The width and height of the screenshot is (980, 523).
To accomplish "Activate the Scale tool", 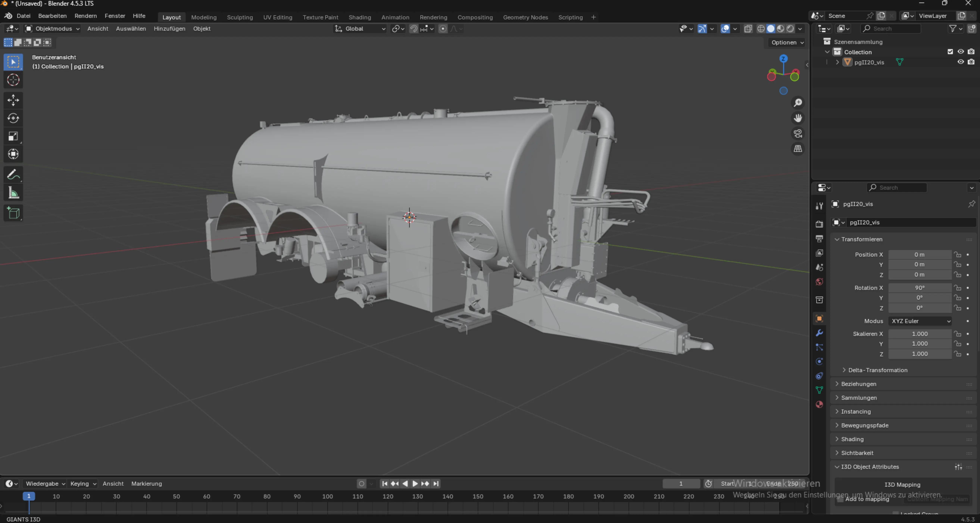I will pos(13,136).
